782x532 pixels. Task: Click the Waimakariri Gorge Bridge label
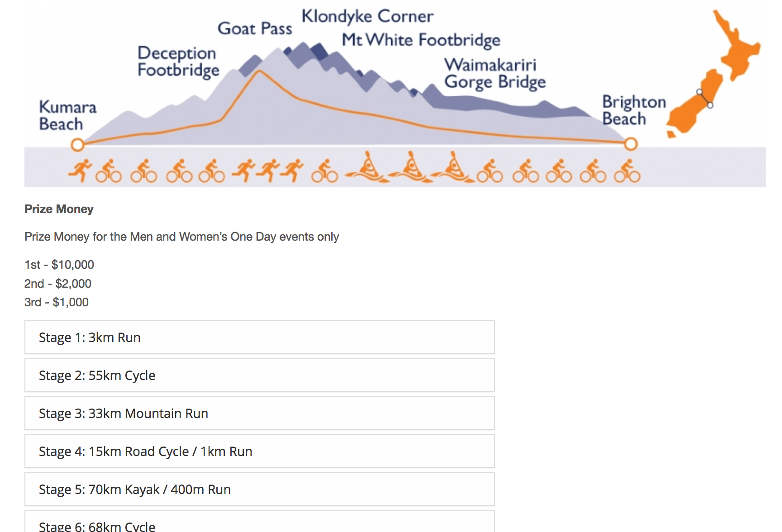[x=495, y=73]
